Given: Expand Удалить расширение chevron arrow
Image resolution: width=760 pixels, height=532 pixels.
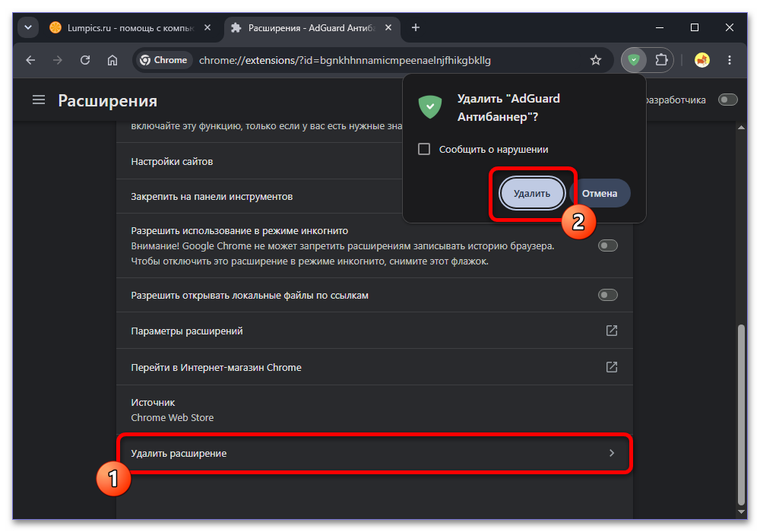Looking at the screenshot, I should [x=612, y=453].
